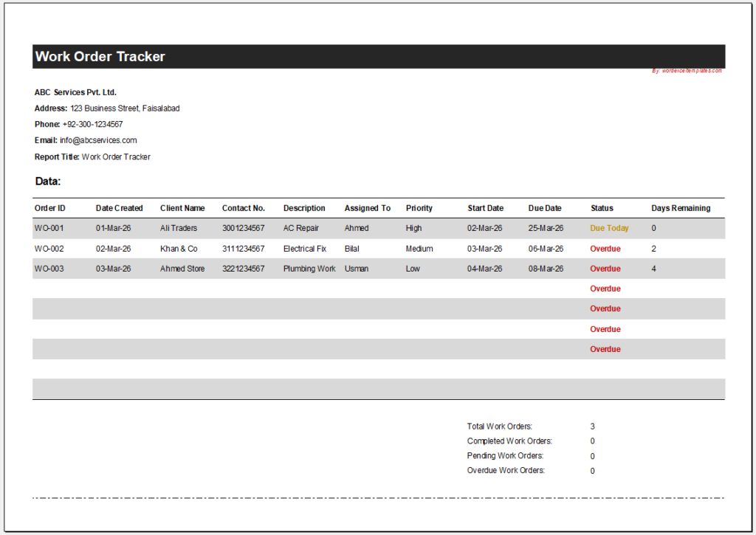Select the Overdue Work Orders summary value
The width and height of the screenshot is (756, 535).
(592, 470)
